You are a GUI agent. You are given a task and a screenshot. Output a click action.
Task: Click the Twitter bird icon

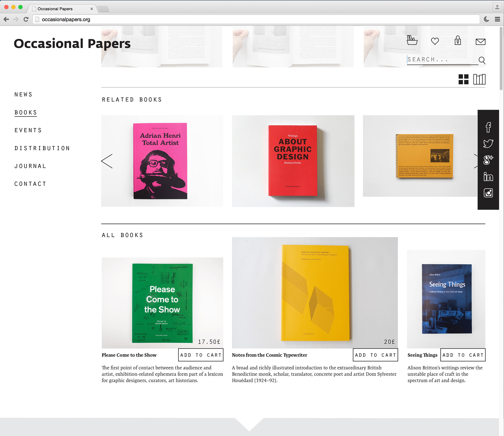pyautogui.click(x=488, y=143)
